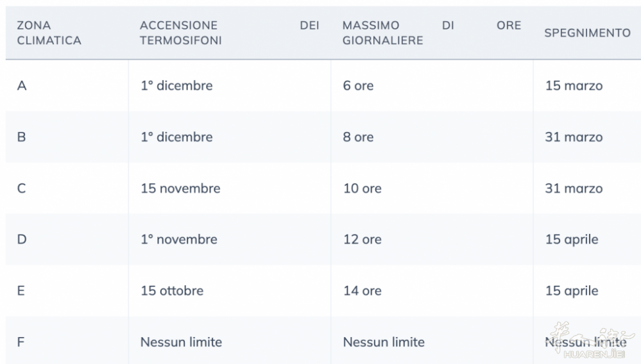Click the MASSIMO DI ORE GIORNALIERE header
This screenshot has width=641, height=364.
click(x=432, y=33)
